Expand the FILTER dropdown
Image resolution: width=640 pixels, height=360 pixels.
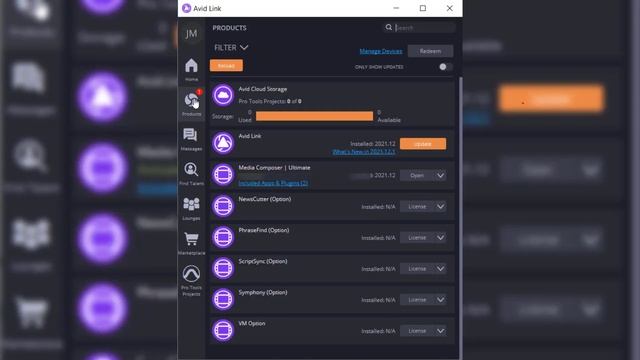click(x=231, y=48)
